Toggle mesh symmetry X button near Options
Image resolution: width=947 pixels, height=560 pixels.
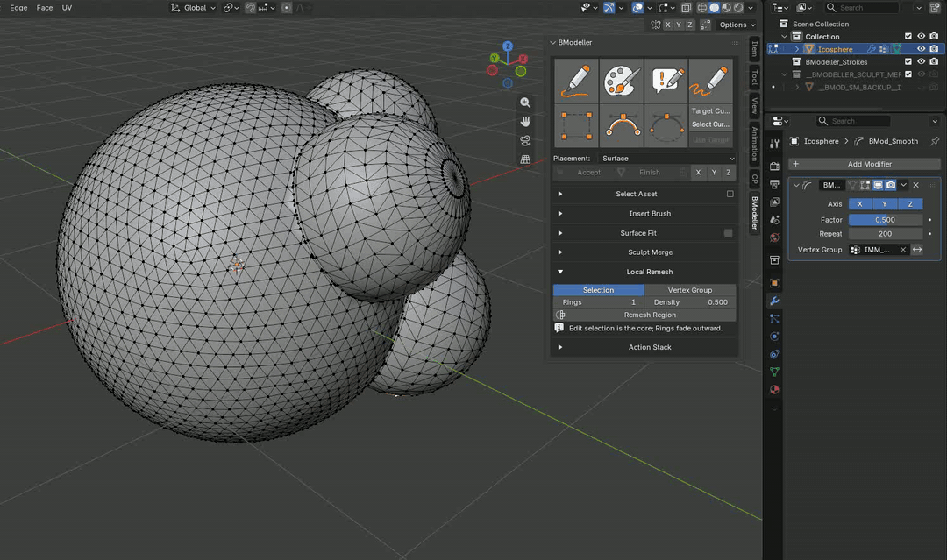pos(667,25)
